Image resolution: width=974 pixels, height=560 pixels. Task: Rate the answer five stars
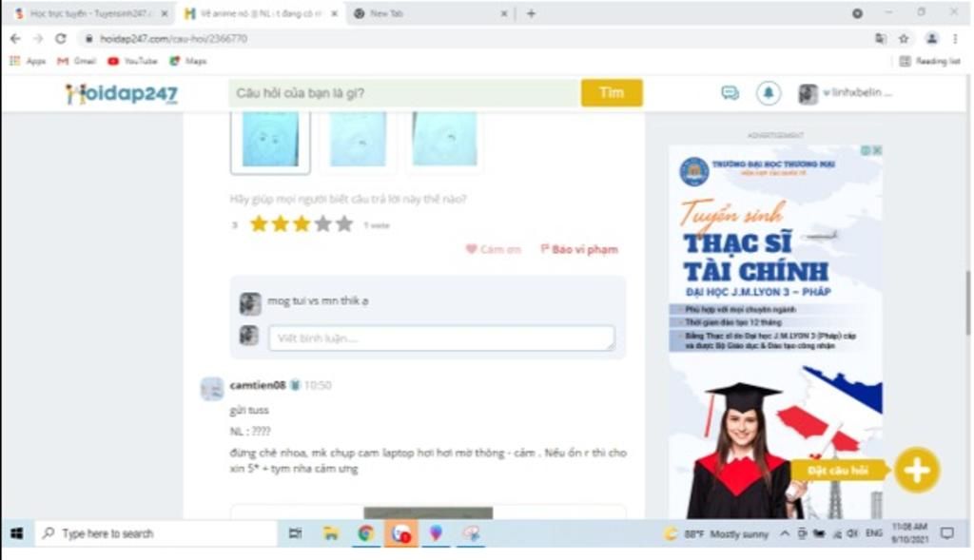pyautogui.click(x=344, y=224)
